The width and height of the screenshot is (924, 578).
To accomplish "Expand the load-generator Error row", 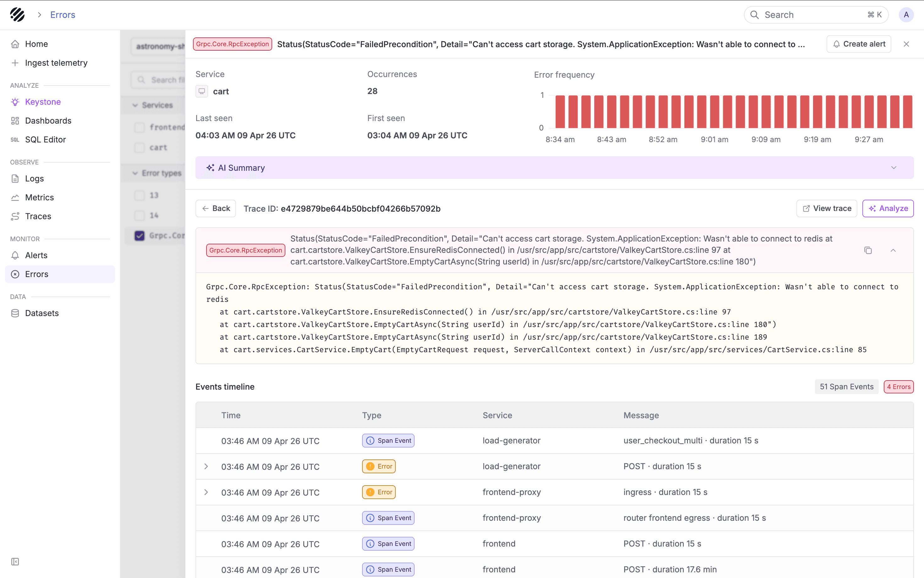I will click(206, 466).
